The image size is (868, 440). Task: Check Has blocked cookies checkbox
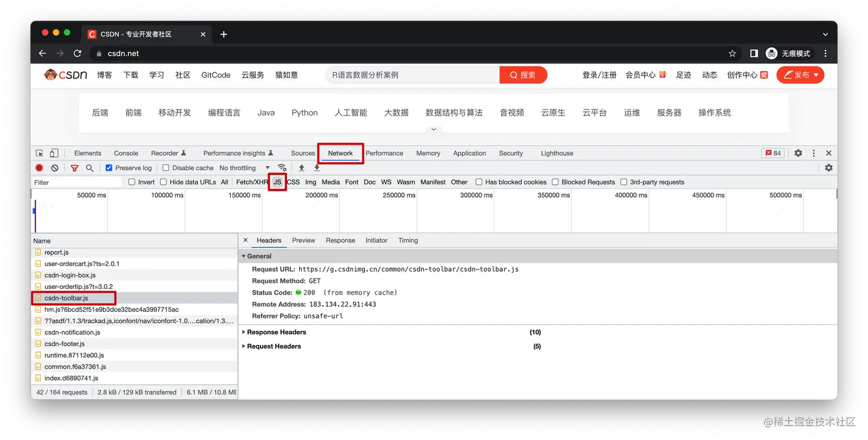(479, 182)
